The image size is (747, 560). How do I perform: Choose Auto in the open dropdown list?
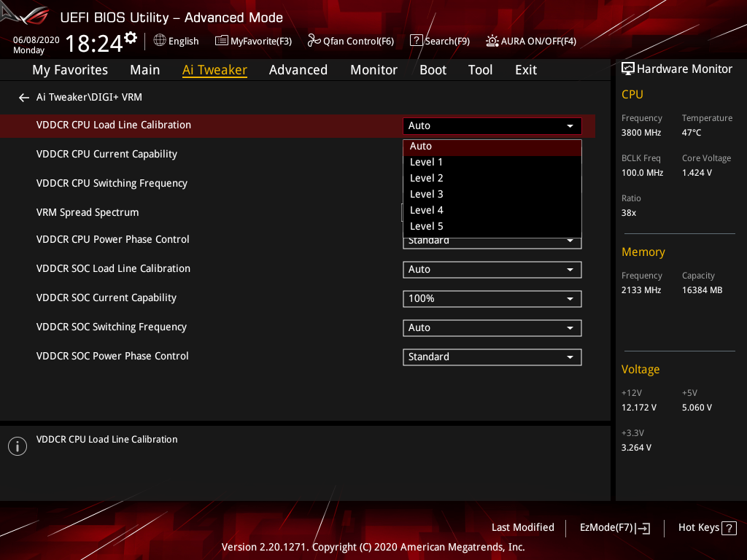tap(492, 147)
